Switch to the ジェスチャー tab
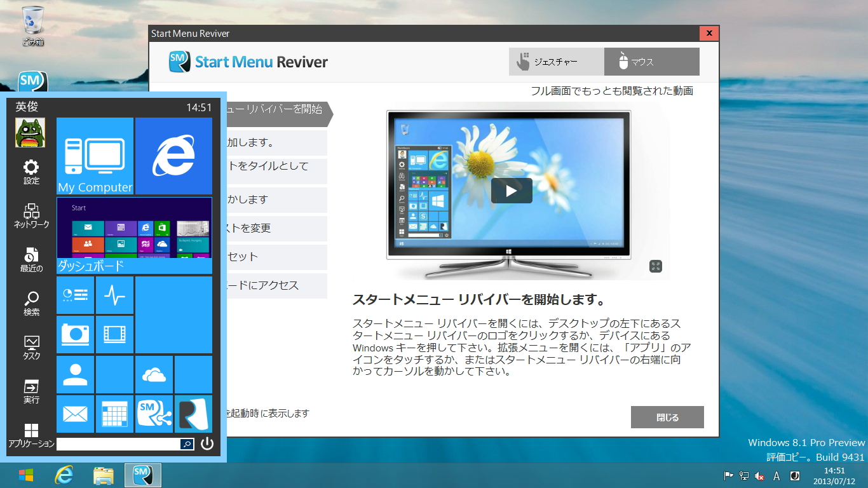Screen dimensions: 868x488 pyautogui.click(x=556, y=62)
